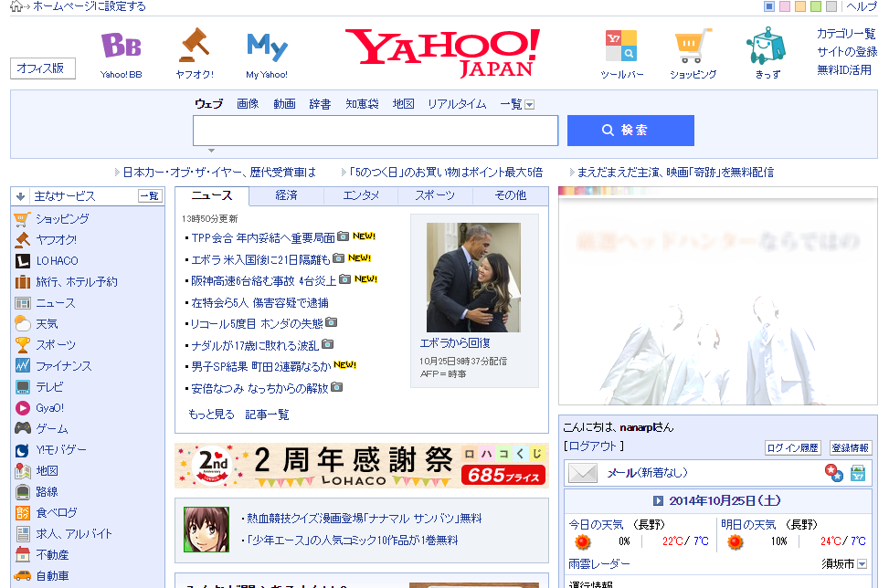The width and height of the screenshot is (889, 588).
Task: Open the Kids (きっず) mascot icon
Action: [x=767, y=46]
